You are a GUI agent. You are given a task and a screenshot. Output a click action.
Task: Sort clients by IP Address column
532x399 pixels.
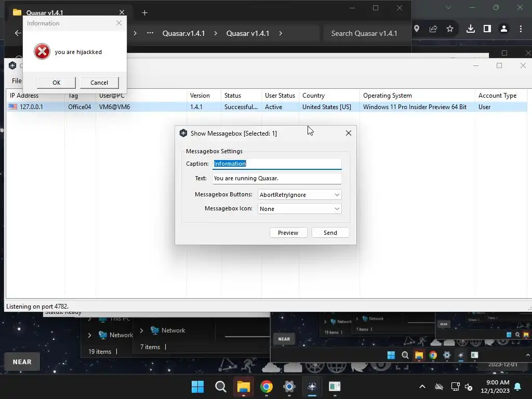[35, 96]
